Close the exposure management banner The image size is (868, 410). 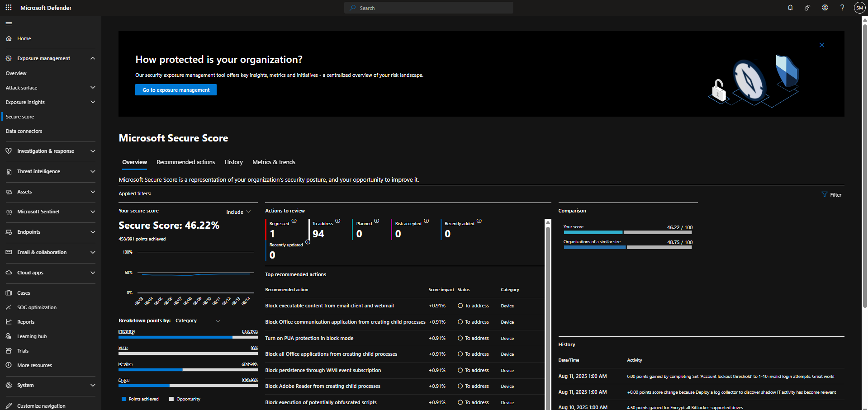(822, 45)
